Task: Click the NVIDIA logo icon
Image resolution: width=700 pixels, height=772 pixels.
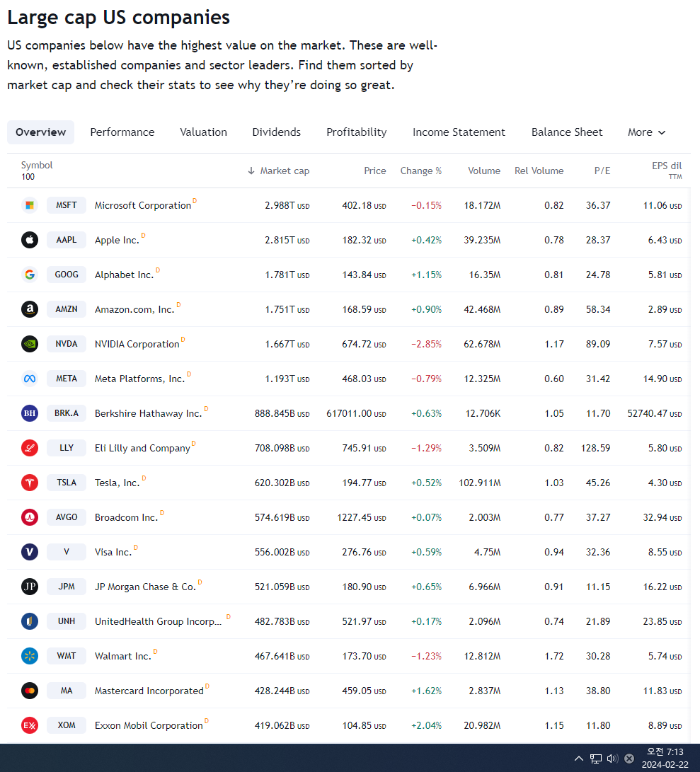Action: point(30,344)
